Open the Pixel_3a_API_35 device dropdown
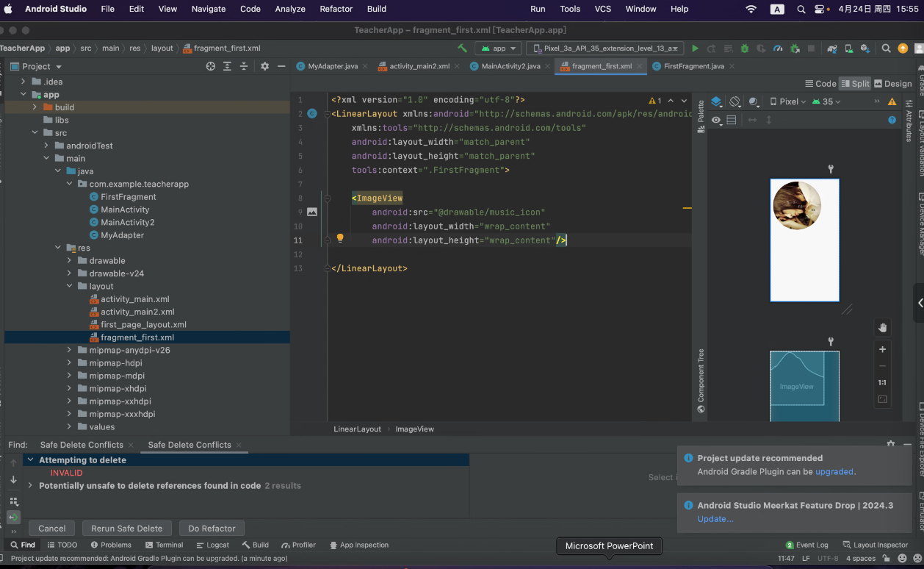The image size is (924, 569). tap(604, 49)
